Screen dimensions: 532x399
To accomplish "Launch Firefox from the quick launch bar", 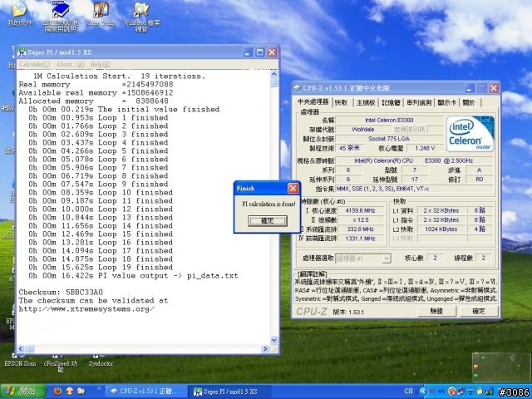I will pos(57,392).
